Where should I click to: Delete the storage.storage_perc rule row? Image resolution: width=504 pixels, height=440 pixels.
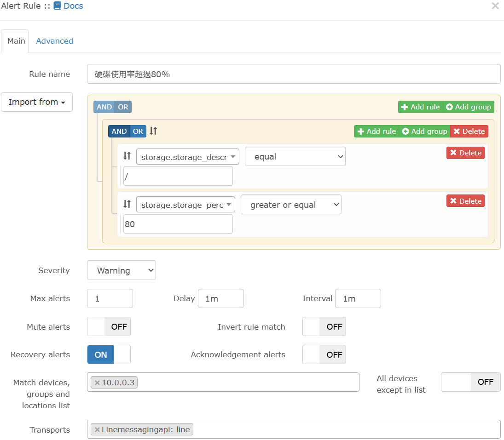coord(465,201)
